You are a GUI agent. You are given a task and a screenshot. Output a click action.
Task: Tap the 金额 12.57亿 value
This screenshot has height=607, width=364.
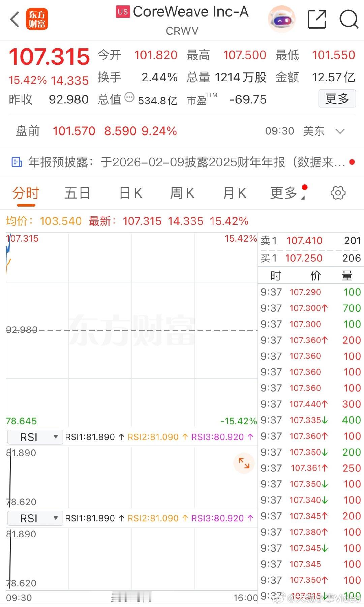coord(334,77)
